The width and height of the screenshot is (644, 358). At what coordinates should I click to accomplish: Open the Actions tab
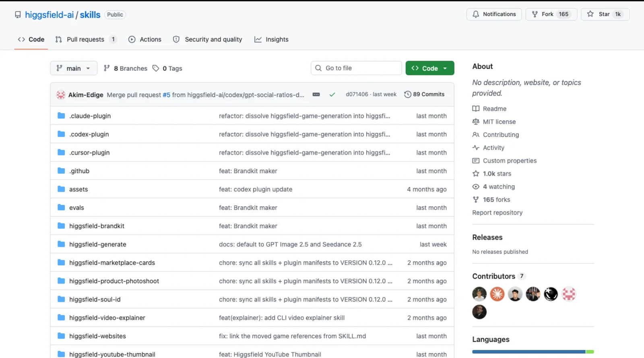[x=145, y=39]
